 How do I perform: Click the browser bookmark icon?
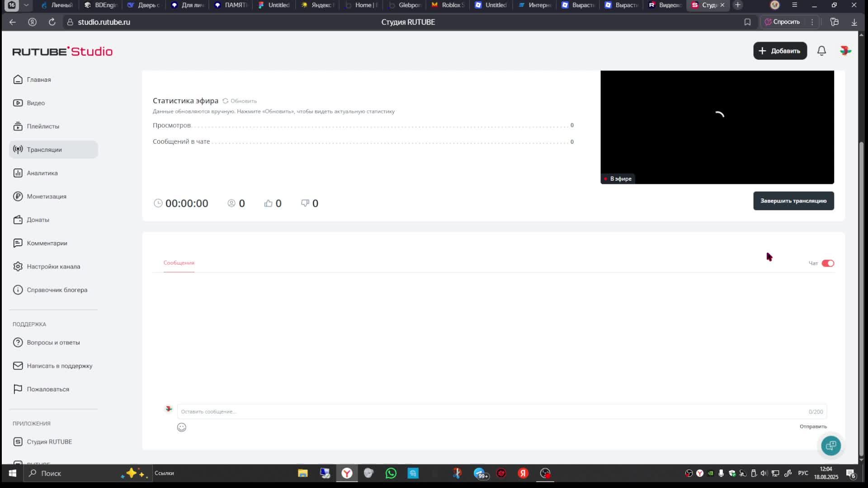[x=747, y=22]
